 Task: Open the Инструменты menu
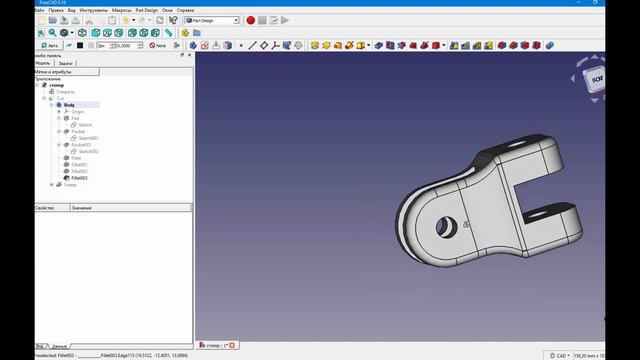coord(93,10)
